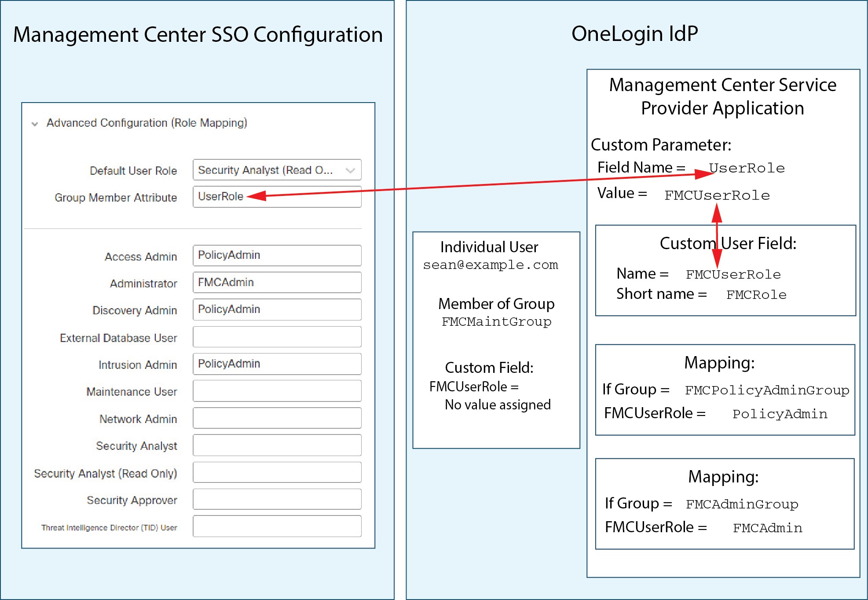Click the empty External Database User field
Image resolution: width=868 pixels, height=600 pixels.
click(277, 336)
